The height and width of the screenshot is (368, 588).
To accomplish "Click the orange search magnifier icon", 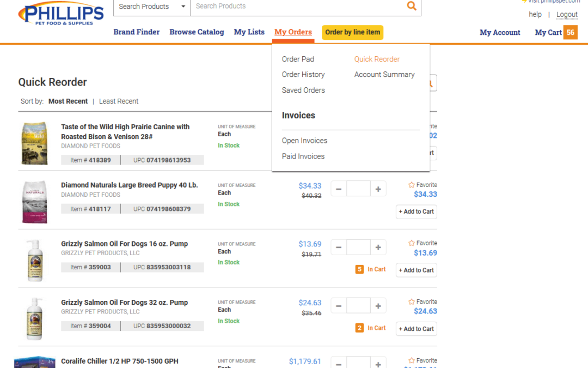I will click(412, 6).
